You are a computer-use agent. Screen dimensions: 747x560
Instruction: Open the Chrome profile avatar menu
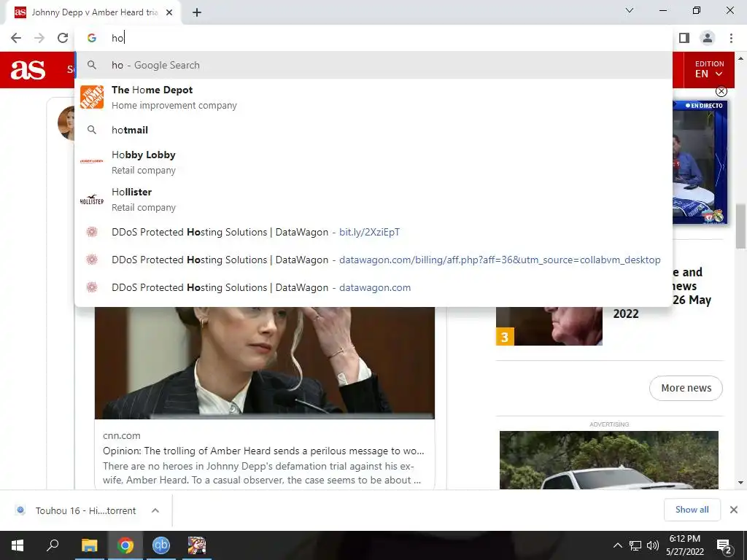point(708,38)
